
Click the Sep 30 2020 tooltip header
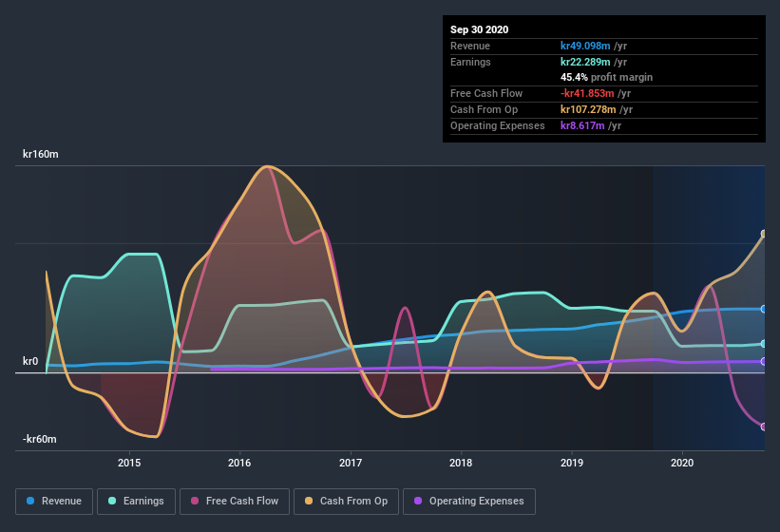tap(480, 29)
